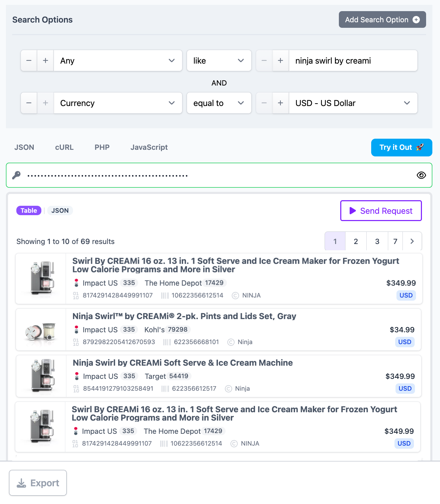Click the key icon in API field

pos(16,175)
